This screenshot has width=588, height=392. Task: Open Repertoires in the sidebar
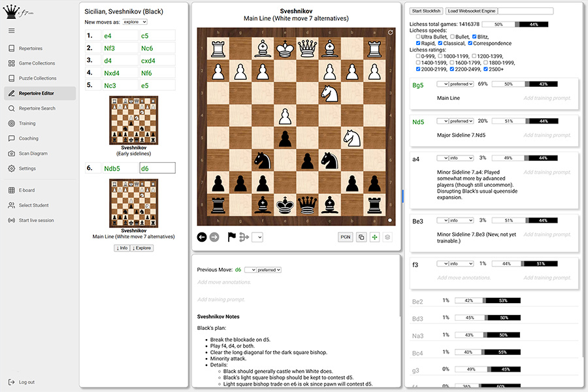(30, 48)
